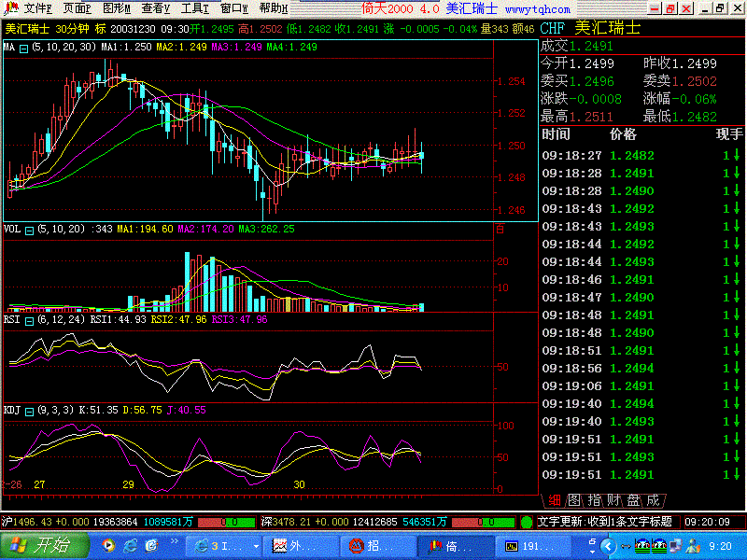Image resolution: width=747 pixels, height=560 pixels.
Task: Open the 图形M menu
Action: 116,8
